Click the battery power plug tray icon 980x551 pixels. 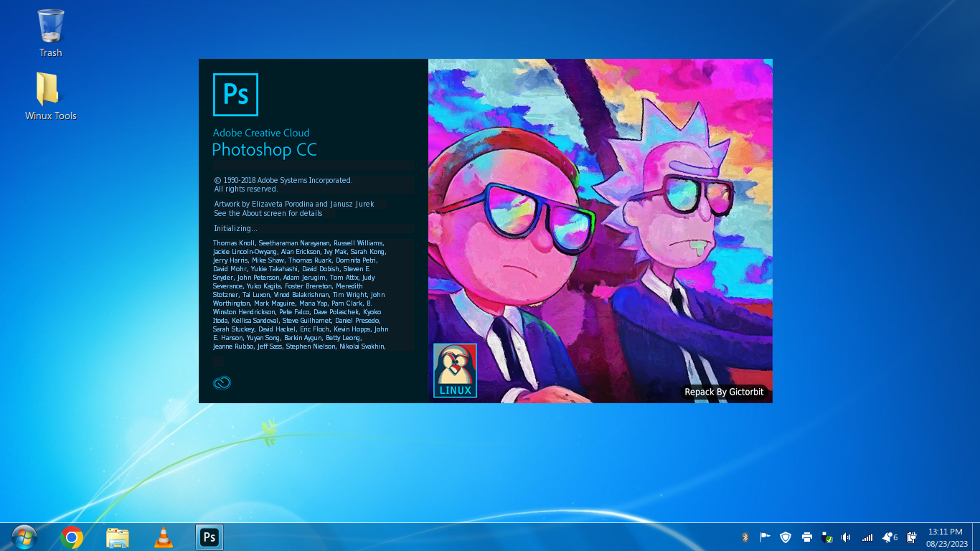pos(911,537)
